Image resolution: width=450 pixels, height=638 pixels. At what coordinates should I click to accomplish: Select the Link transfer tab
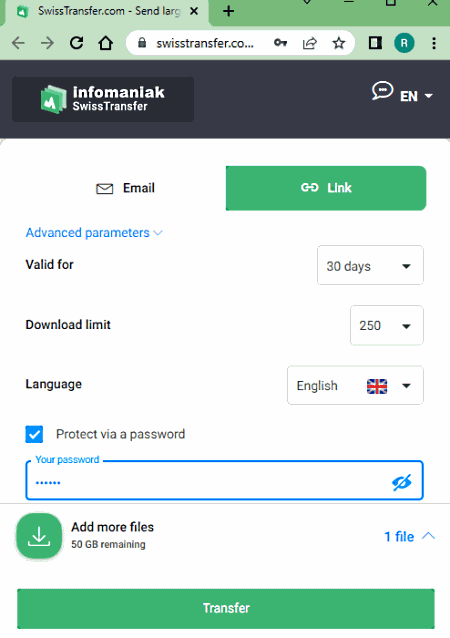[x=326, y=188]
